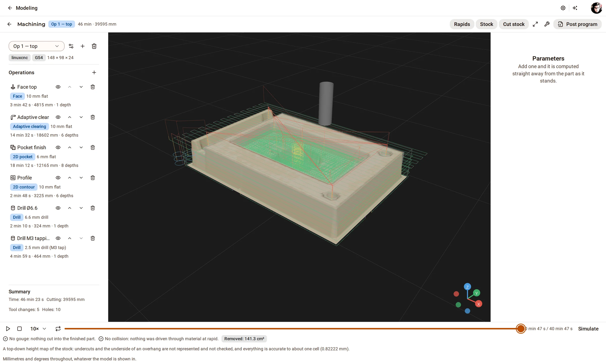The width and height of the screenshot is (606, 364).
Task: Move Drill Ø6.6 operation down
Action: tap(81, 208)
